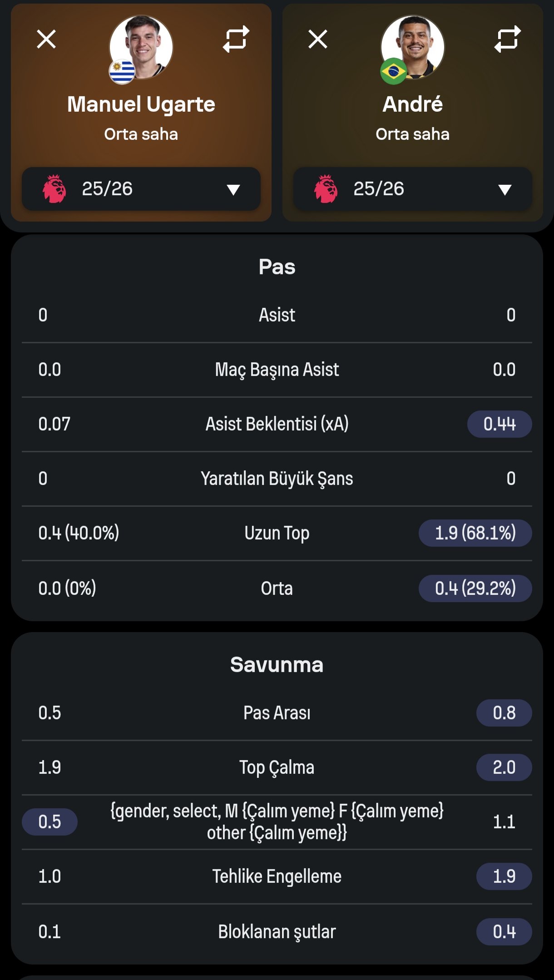This screenshot has width=554, height=980.
Task: Select the Asist Beklentisi (xA) row
Action: [x=277, y=424]
